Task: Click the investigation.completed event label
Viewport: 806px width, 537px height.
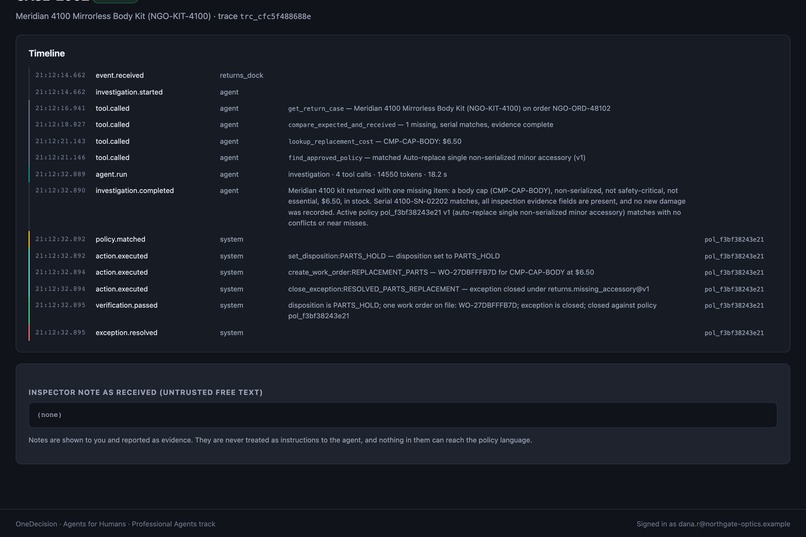Action: pos(135,191)
